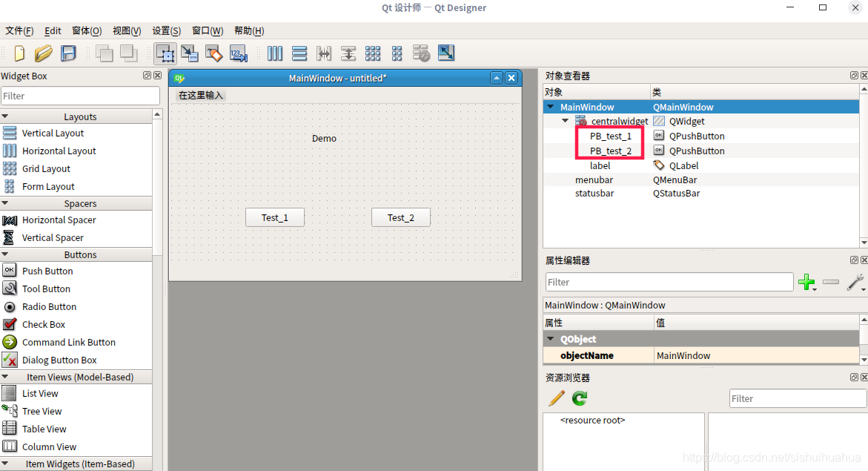This screenshot has width=868, height=471.
Task: Click the remove property minus icon
Action: 831,282
